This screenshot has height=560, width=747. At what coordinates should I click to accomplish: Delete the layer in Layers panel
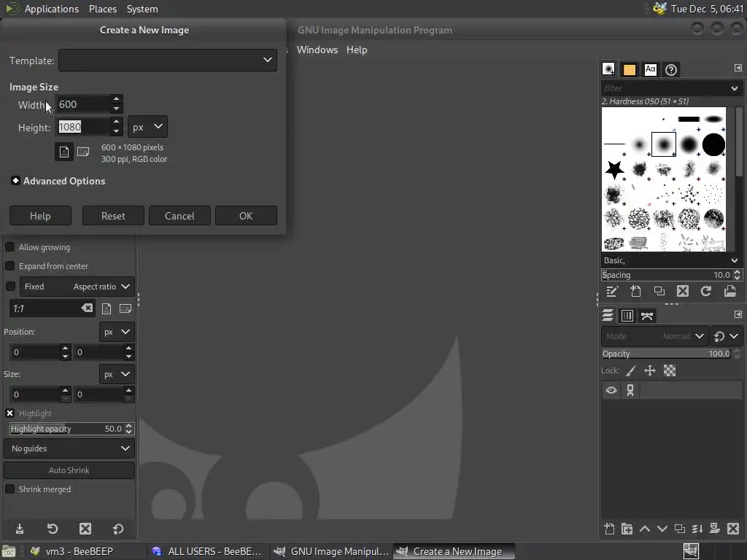coord(733,529)
